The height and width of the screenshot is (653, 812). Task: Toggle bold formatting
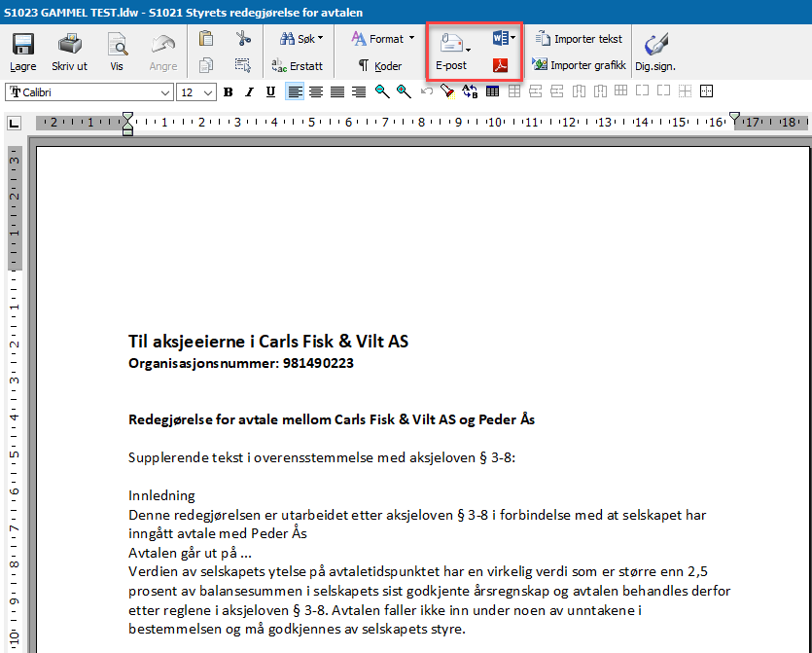pos(228,92)
